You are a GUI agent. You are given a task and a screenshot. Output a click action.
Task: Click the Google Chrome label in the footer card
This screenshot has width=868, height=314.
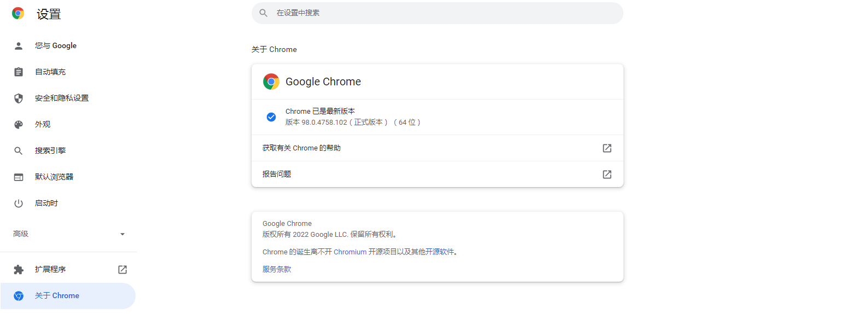pos(287,224)
